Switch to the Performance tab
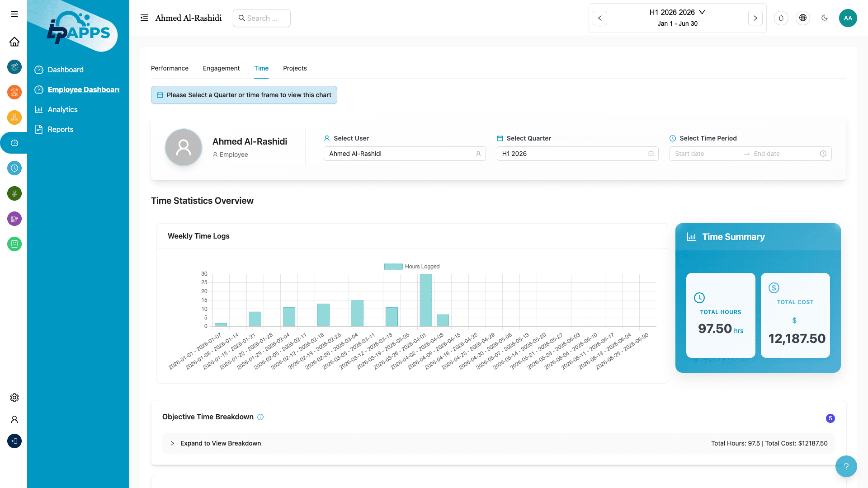 click(170, 68)
